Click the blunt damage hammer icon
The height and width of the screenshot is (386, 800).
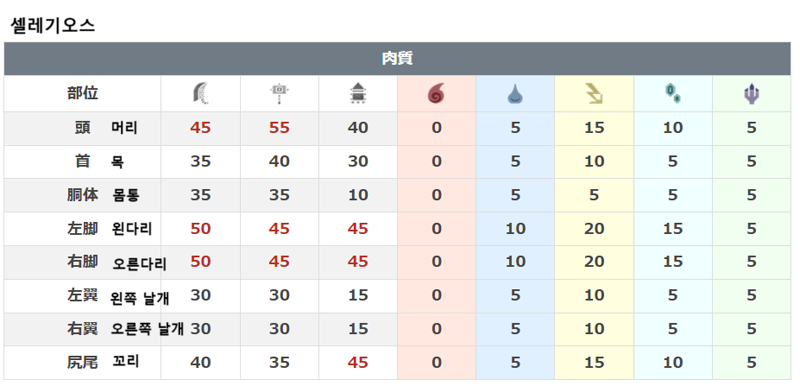(279, 94)
